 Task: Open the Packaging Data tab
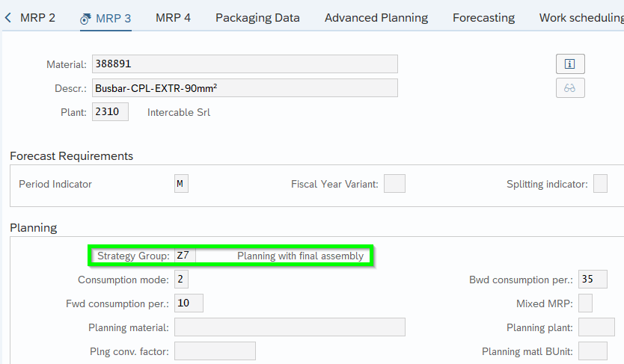pos(257,18)
